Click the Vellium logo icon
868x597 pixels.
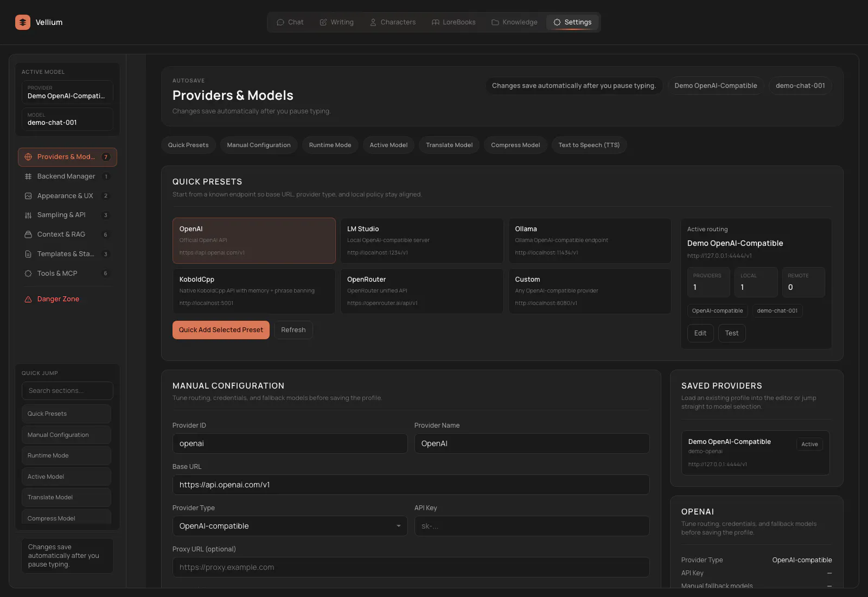tap(23, 22)
